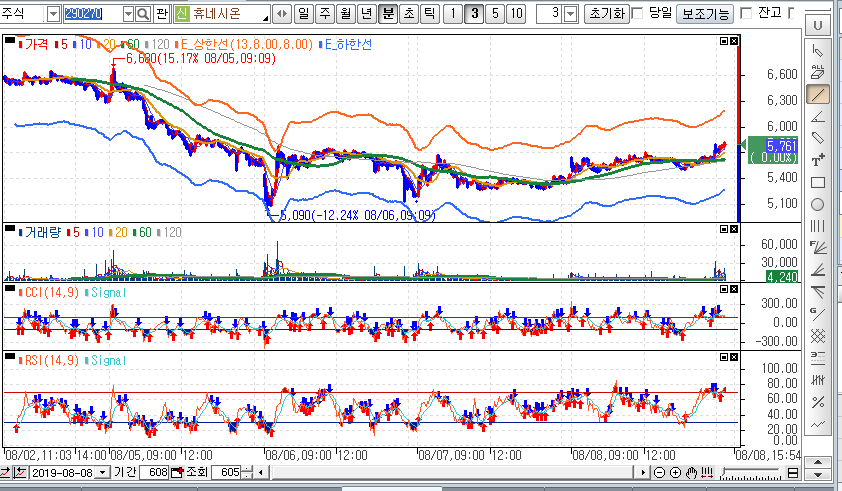Select the circle shape tool
Viewport: 842px width, 491px height.
click(817, 204)
